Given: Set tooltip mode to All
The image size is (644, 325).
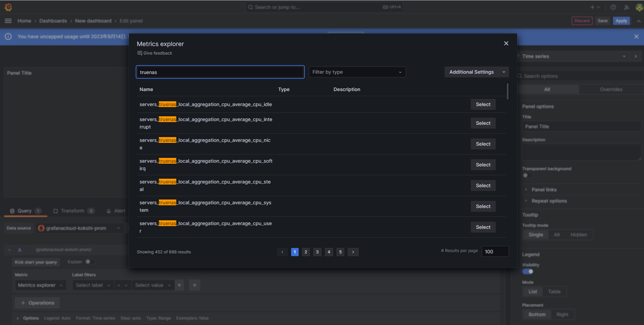Looking at the screenshot, I should pos(557,235).
